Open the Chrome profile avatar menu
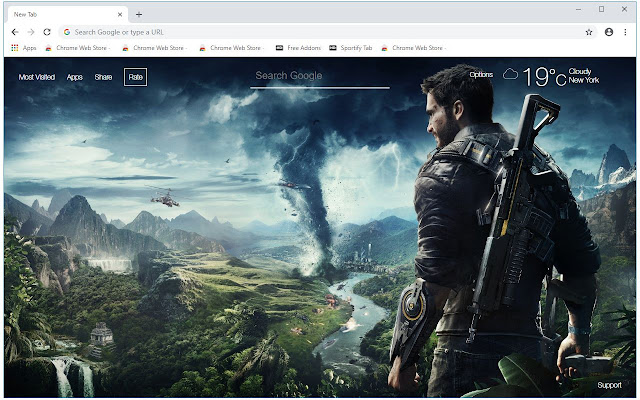The image size is (640, 400). [x=609, y=32]
